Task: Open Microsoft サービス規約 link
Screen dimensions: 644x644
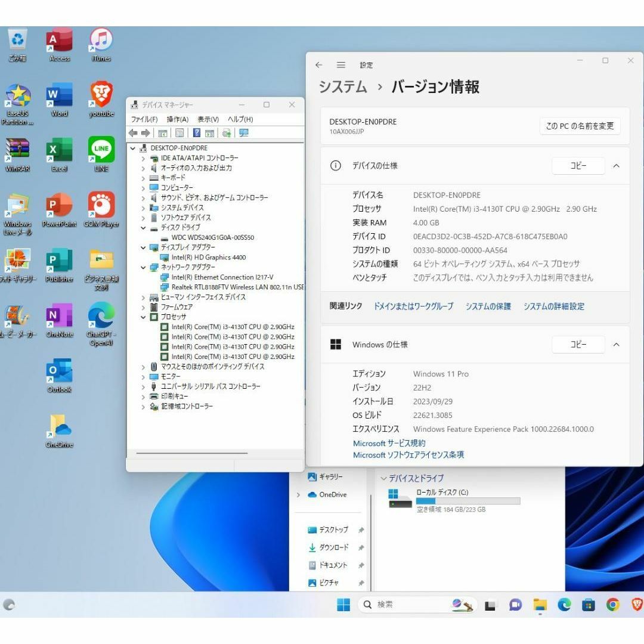Action: [389, 443]
